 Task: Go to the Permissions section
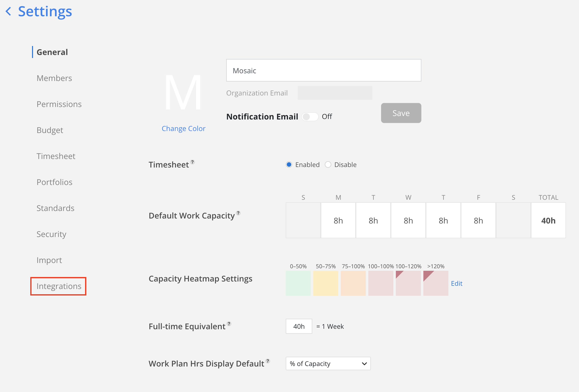59,104
